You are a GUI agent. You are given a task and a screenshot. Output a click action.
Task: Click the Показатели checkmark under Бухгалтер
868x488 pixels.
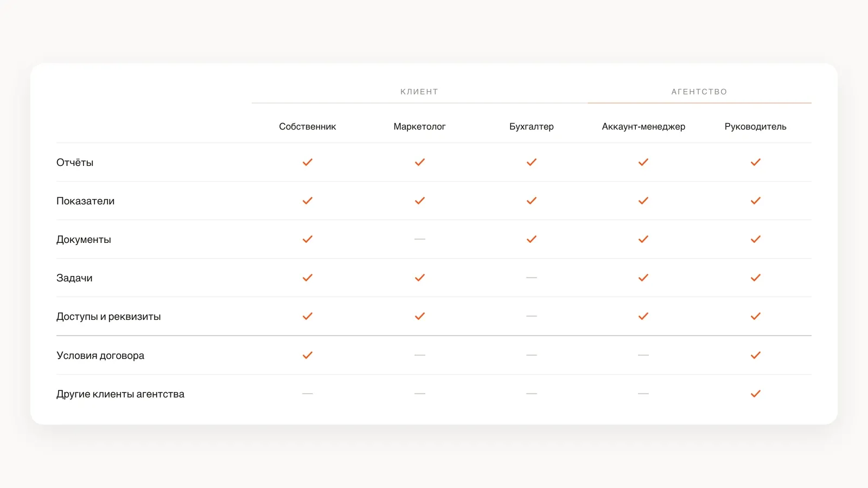pos(532,201)
